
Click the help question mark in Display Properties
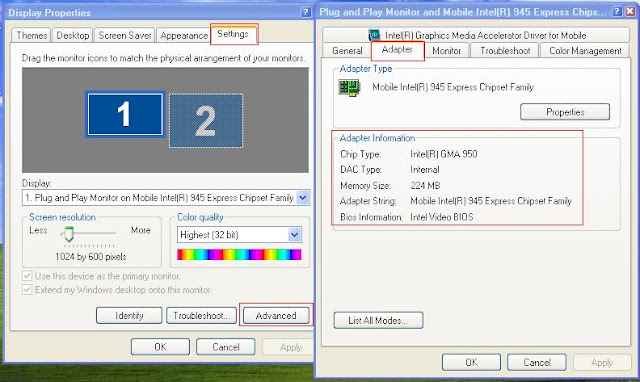pyautogui.click(x=305, y=12)
